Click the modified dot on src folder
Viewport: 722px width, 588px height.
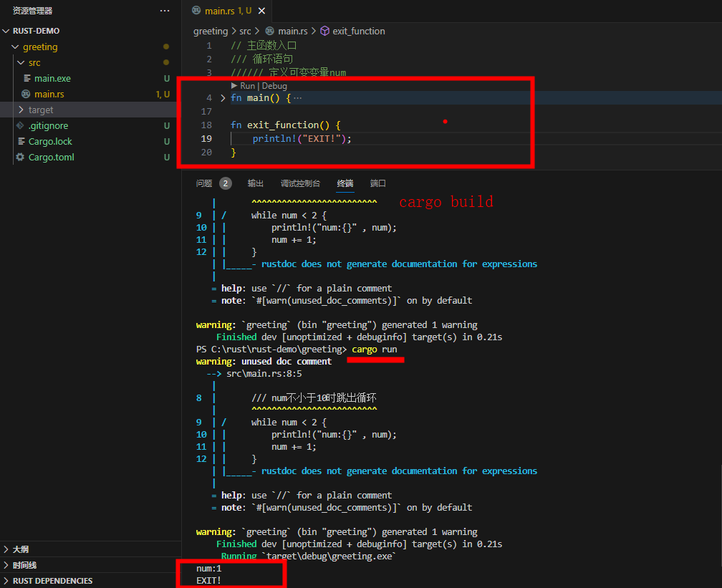(x=166, y=62)
